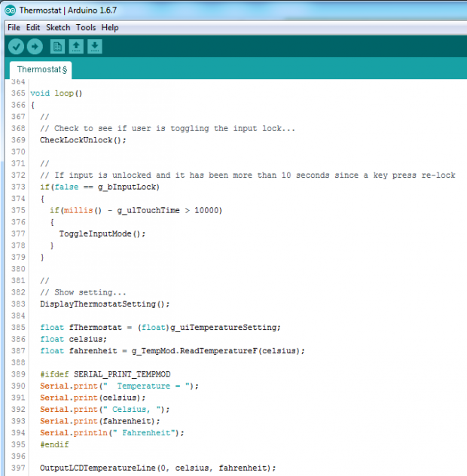Viewport: 467px width, 476px height.
Task: Click line number 389 in gutter
Action: pos(18,374)
